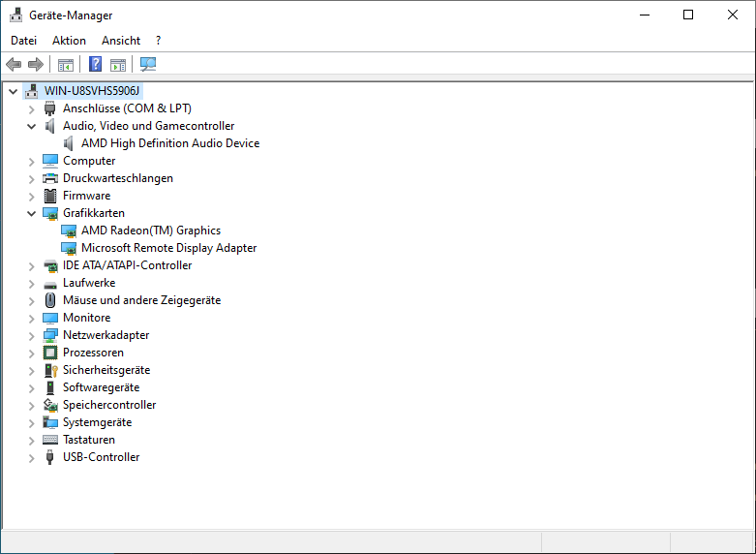Click the AMD High Definition Audio Device icon

point(69,143)
